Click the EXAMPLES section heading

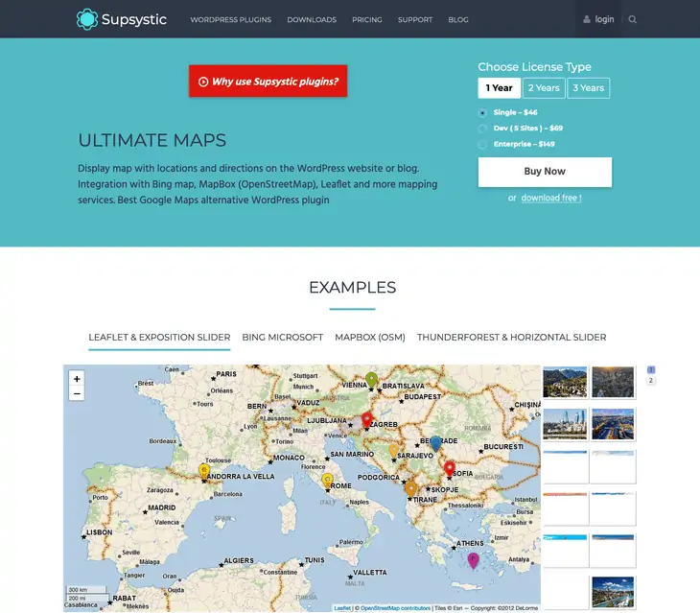352,288
